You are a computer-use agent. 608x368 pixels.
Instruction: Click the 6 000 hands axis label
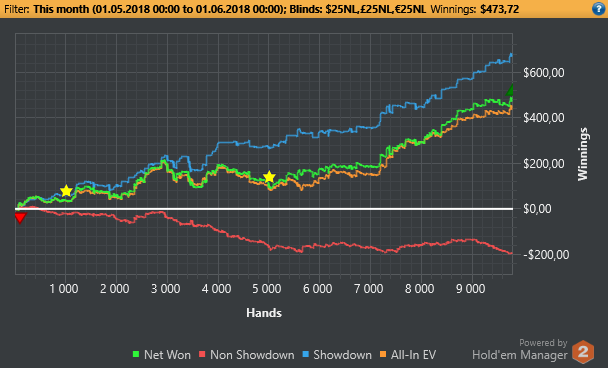pyautogui.click(x=318, y=289)
